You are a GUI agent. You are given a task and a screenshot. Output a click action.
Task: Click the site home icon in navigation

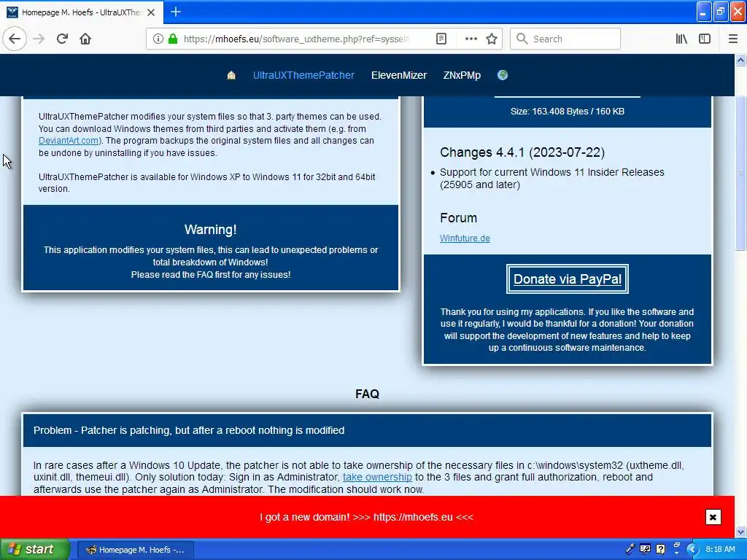coord(231,75)
